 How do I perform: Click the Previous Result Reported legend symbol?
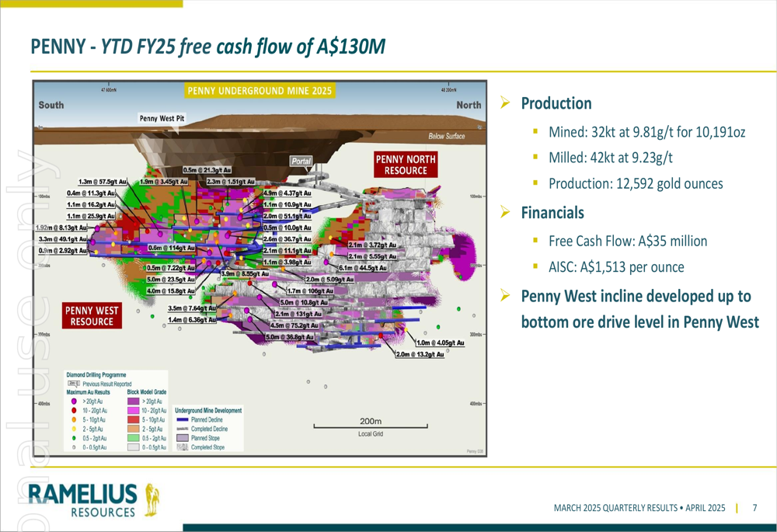click(73, 384)
